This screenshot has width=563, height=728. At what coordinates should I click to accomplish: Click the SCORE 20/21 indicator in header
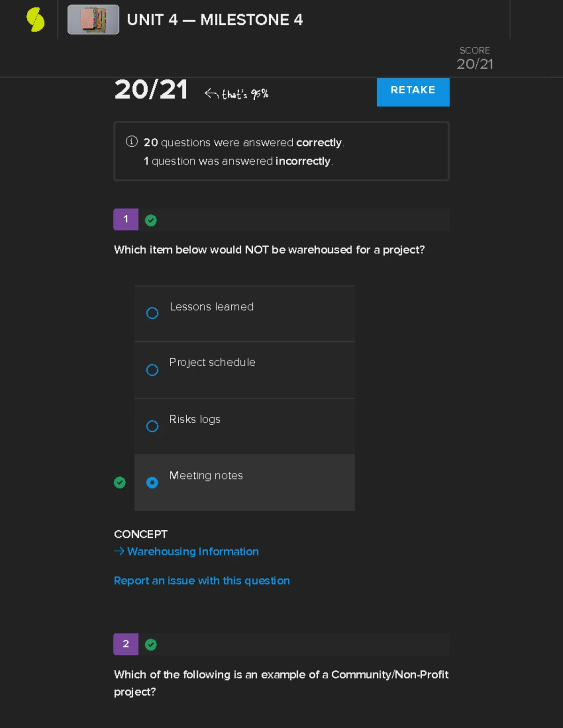[x=475, y=59]
